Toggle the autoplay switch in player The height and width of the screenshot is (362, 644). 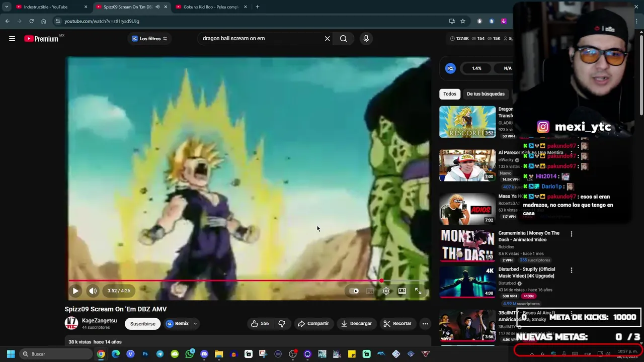click(x=354, y=291)
